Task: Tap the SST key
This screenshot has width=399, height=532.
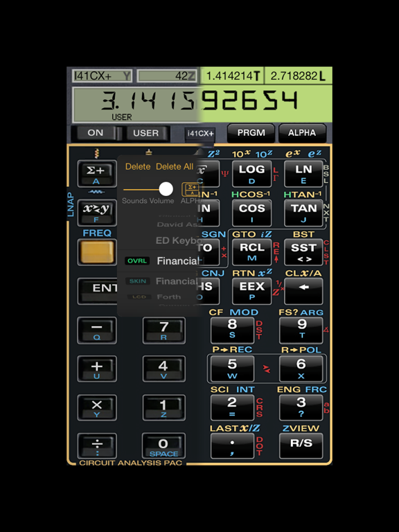Action: 303,252
